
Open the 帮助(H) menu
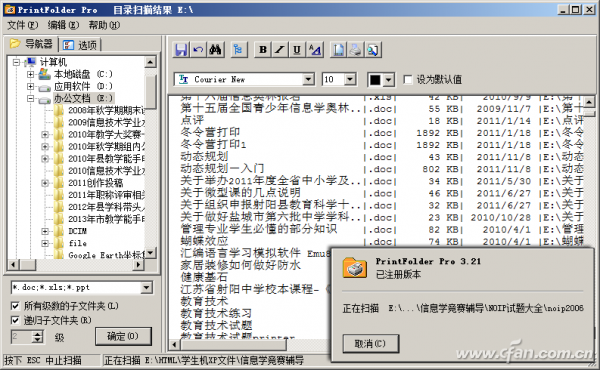[x=104, y=25]
